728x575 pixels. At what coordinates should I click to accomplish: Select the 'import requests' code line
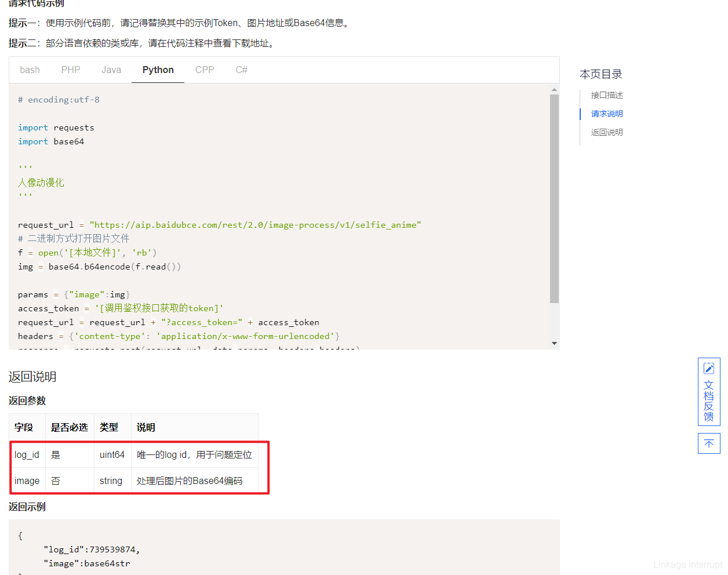pyautogui.click(x=56, y=128)
